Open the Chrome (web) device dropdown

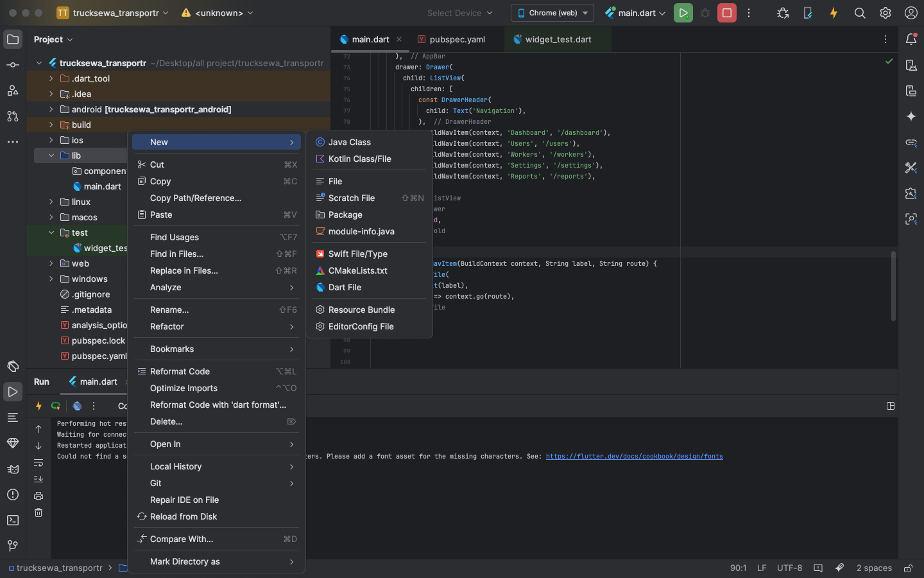coord(552,13)
